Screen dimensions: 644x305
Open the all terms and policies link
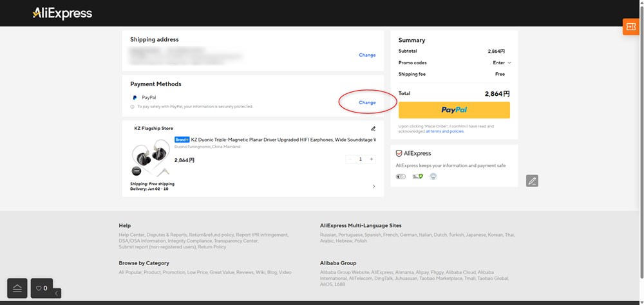coord(444,131)
